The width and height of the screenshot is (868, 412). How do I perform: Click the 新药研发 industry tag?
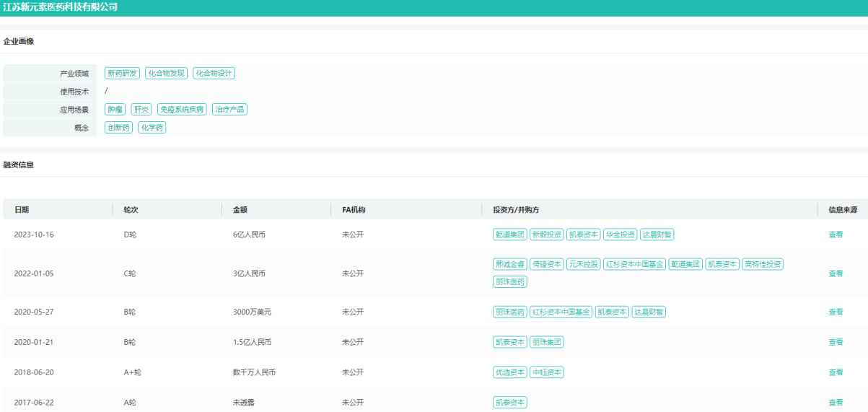[x=122, y=74]
